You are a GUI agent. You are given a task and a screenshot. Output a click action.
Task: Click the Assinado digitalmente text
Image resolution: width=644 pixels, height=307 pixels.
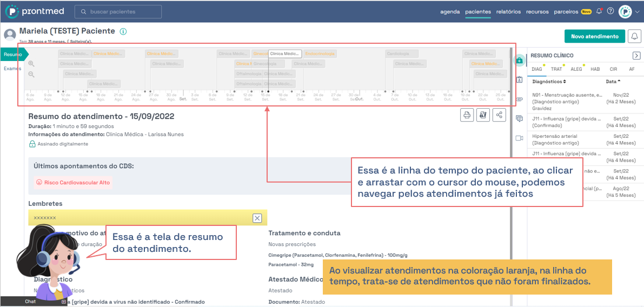pyautogui.click(x=63, y=144)
